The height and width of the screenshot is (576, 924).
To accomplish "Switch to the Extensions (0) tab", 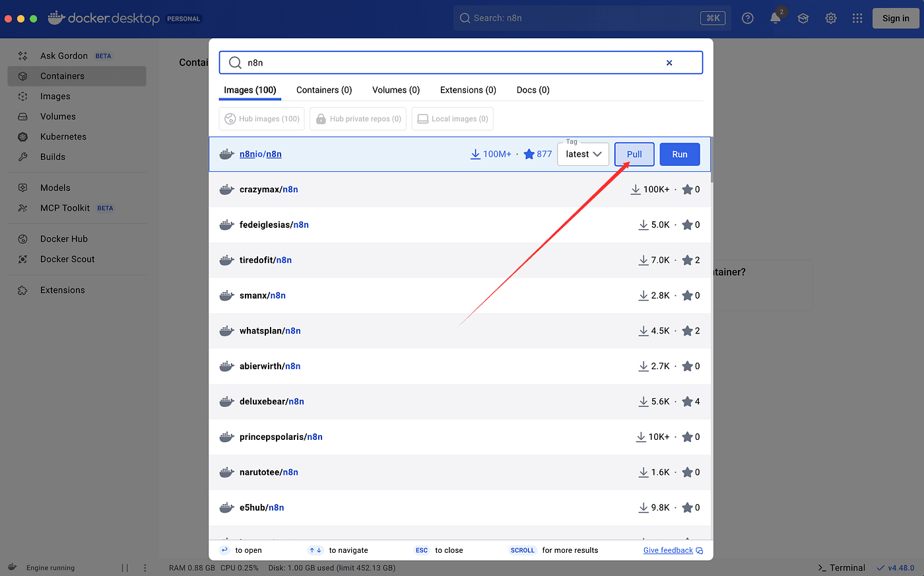I will click(468, 90).
